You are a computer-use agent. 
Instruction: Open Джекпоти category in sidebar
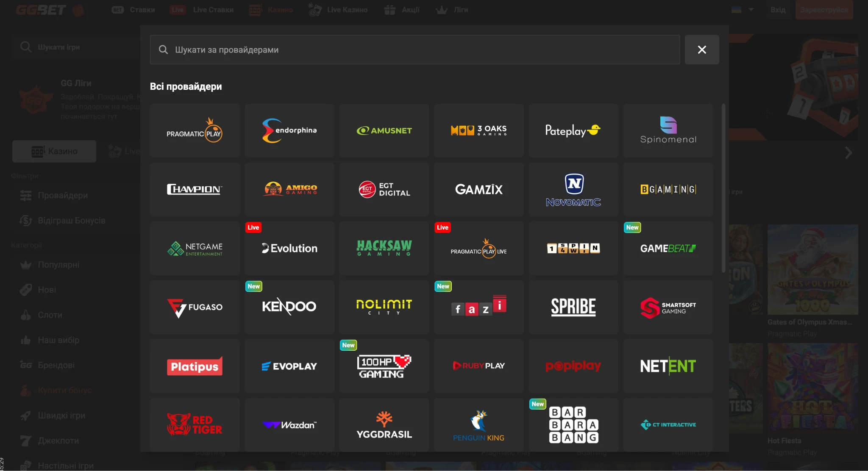click(50, 441)
